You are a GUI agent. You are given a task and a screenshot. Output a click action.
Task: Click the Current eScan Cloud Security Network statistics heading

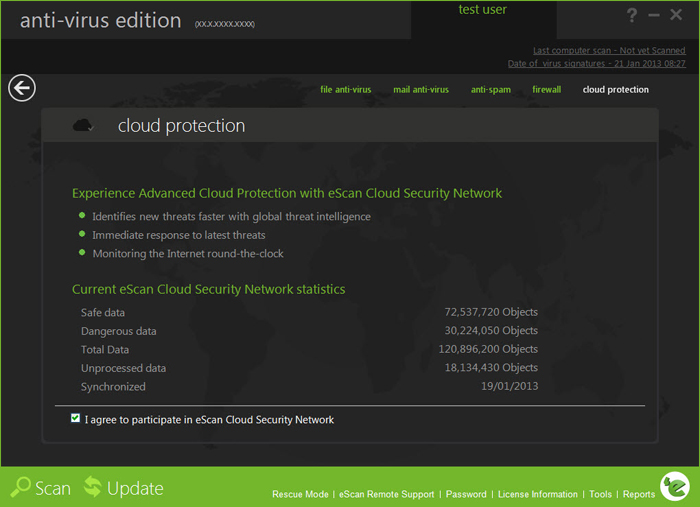(208, 289)
